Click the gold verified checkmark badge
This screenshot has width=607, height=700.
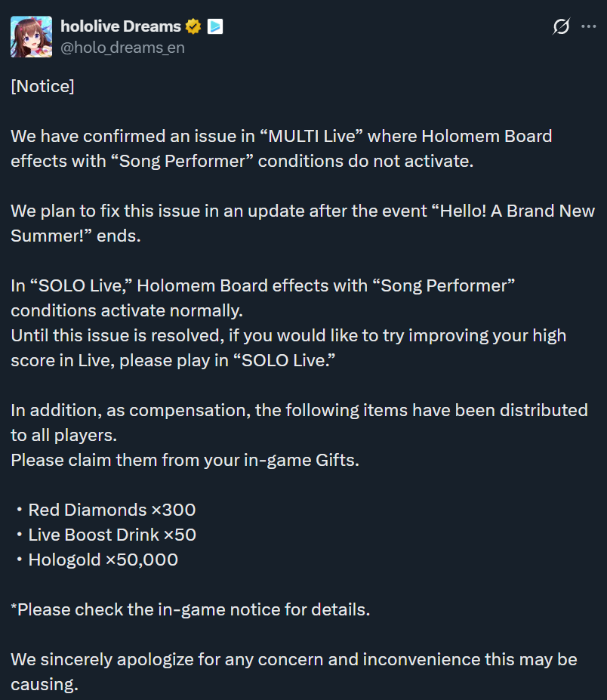pyautogui.click(x=193, y=26)
